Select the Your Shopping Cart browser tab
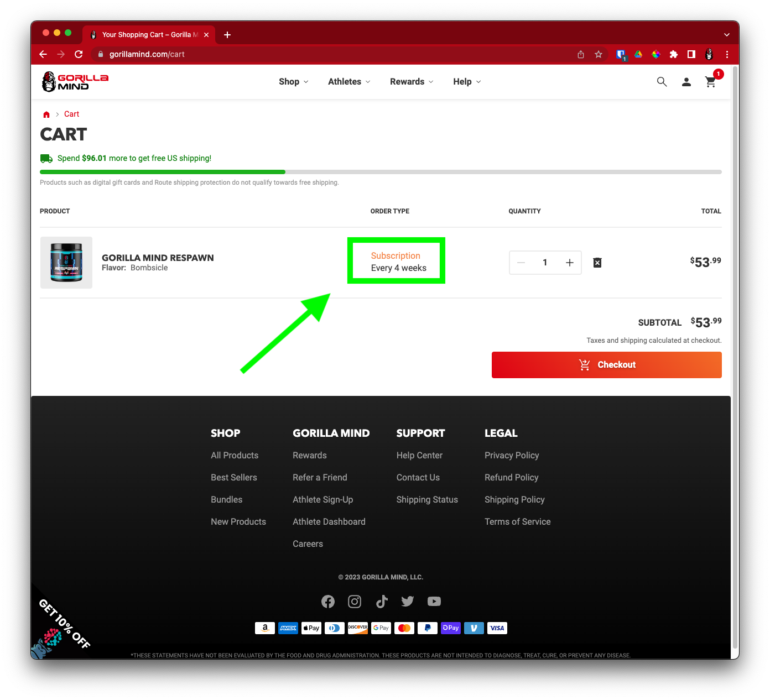This screenshot has height=700, width=770. 147,34
